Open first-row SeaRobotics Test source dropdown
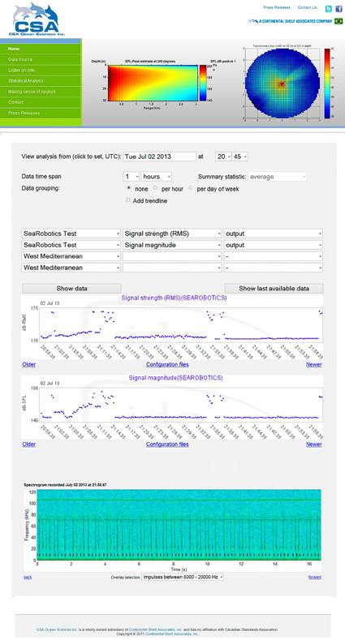Viewport: 345px width, 644px height. coord(71,234)
